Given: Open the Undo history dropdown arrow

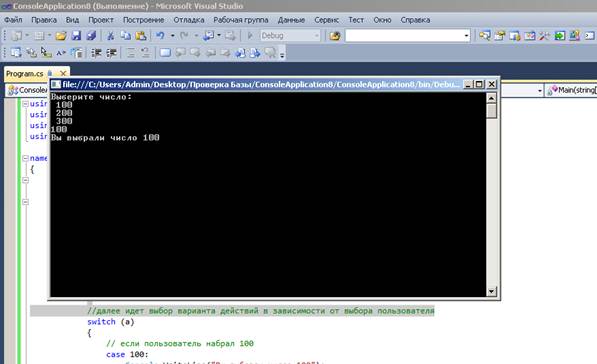Looking at the screenshot, I should point(172,36).
